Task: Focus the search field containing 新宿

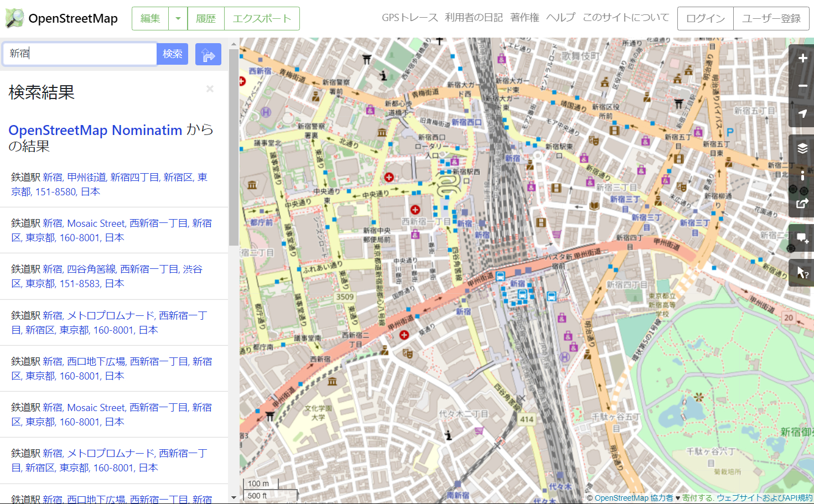Action: click(80, 54)
